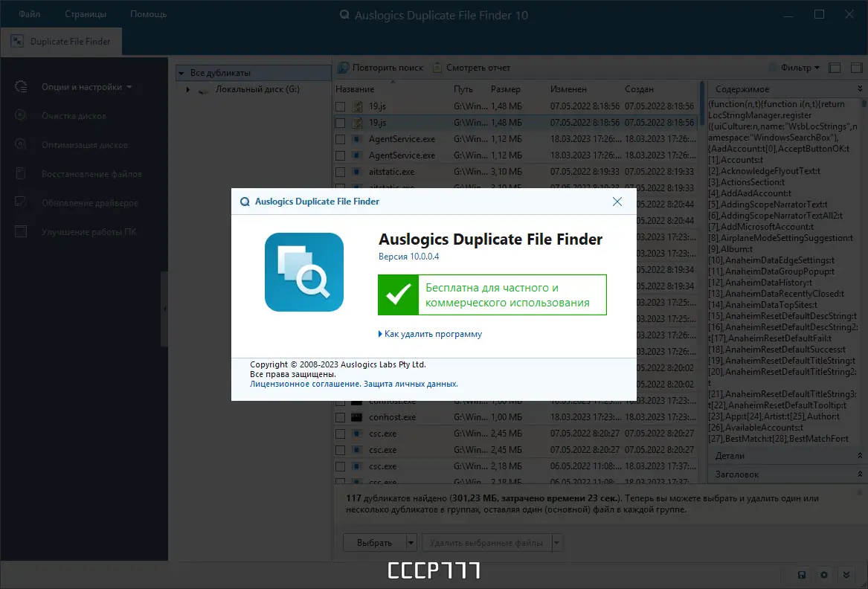Click the rightmost layout icon in results toolbar
Image resolution: width=868 pixels, height=589 pixels.
[856, 68]
